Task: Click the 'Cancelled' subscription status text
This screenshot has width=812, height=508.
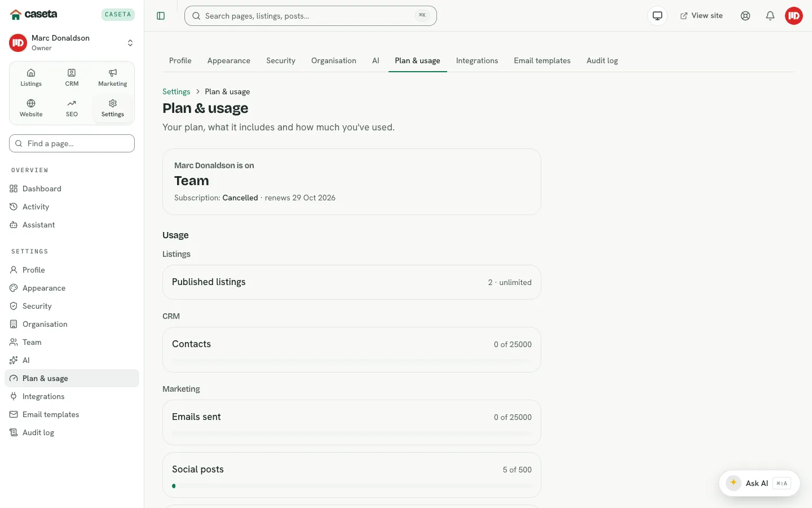Action: (240, 198)
